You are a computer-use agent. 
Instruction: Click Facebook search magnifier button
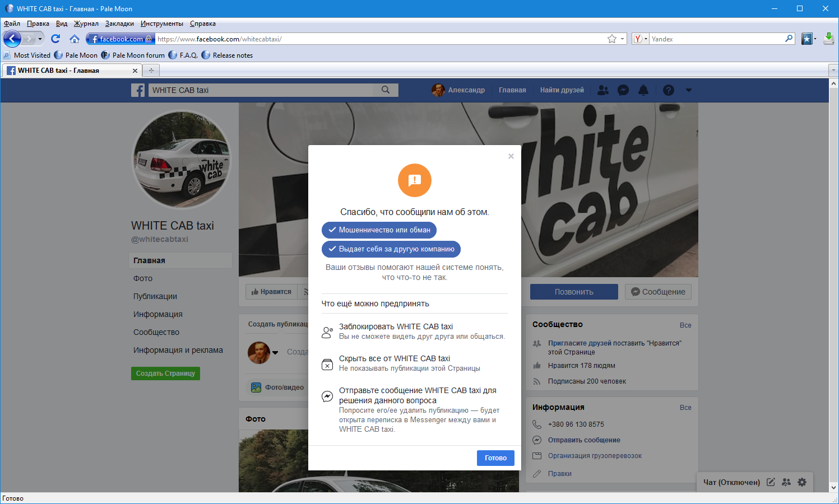click(x=386, y=90)
